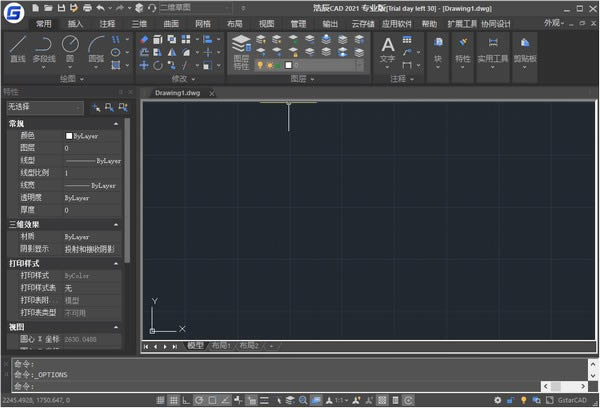
Task: Click the 颜色 ByLayer color swatch
Action: 69,136
